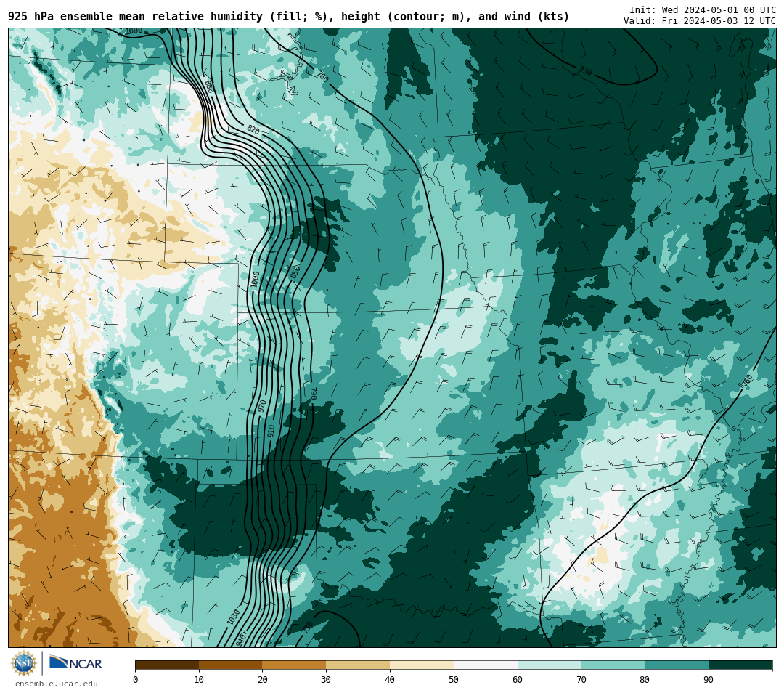Pick the tan 30–40 colorbar segment

[x=358, y=665]
